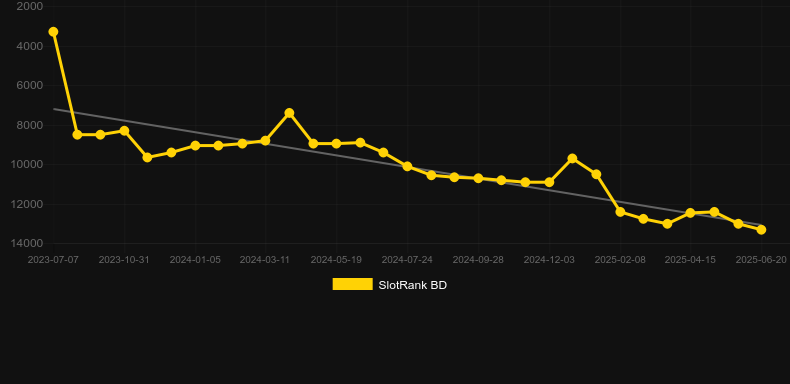The image size is (790, 384).
Task: Click the data point at 2024-03-11
Action: click(266, 141)
